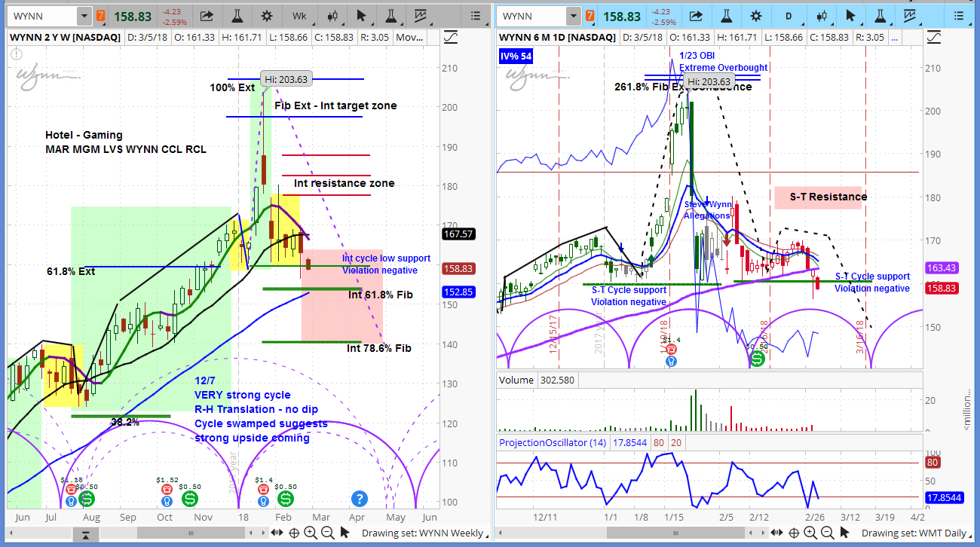980x547 pixels.
Task: Select pointer drawing tool in left toolbar
Action: 361,16
